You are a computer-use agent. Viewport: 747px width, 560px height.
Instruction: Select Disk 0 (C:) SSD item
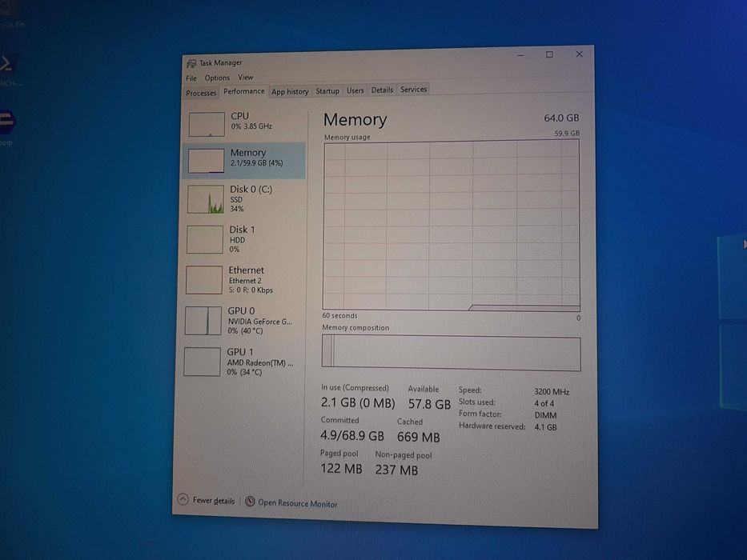243,199
